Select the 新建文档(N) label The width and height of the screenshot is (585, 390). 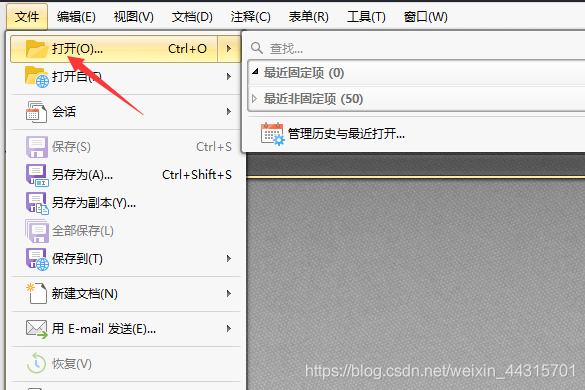coord(85,294)
